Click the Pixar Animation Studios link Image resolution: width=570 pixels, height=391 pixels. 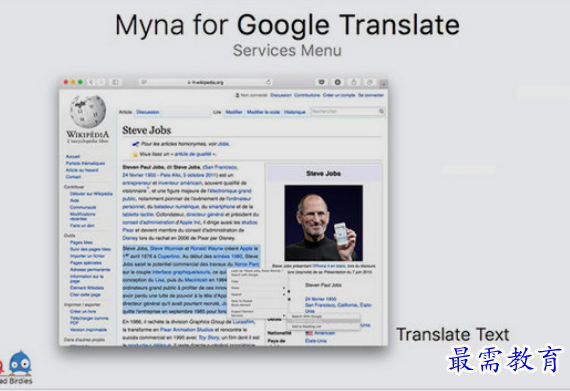(x=187, y=330)
